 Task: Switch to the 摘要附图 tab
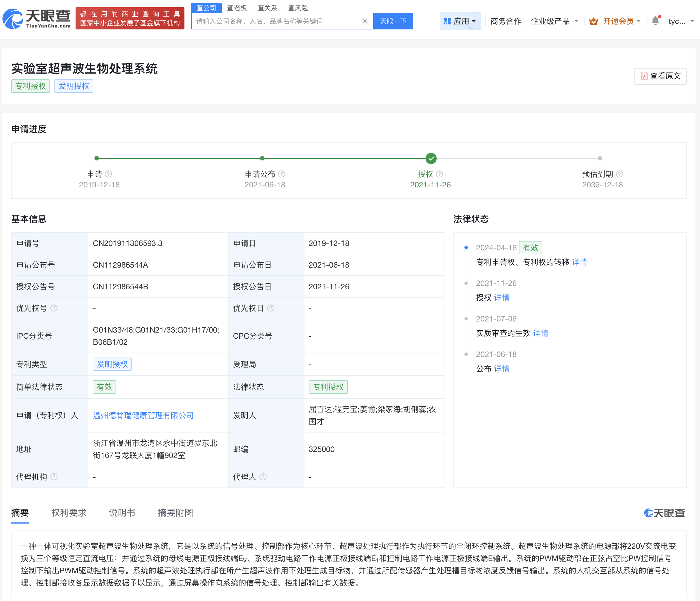(x=175, y=512)
